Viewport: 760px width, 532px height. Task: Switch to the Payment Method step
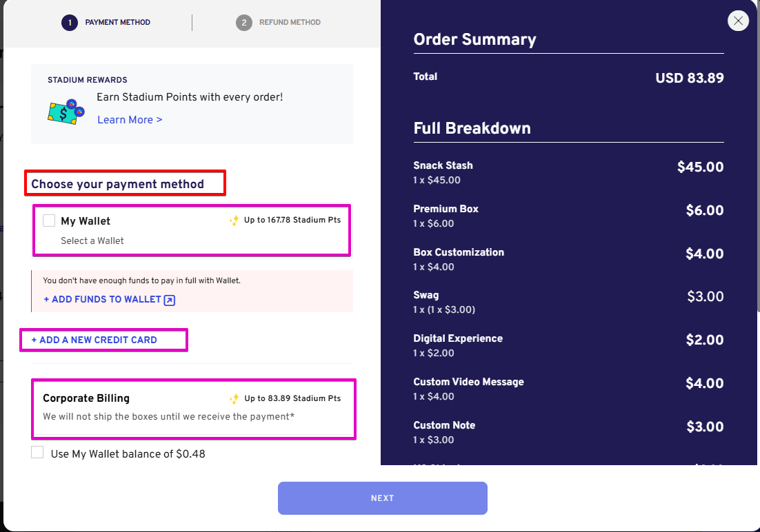coord(117,23)
